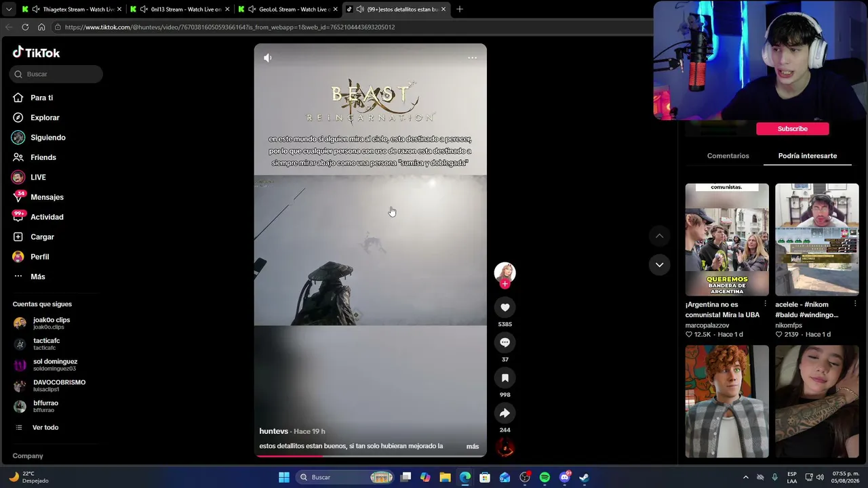
Task: Open the spinning music disc
Action: 505,447
